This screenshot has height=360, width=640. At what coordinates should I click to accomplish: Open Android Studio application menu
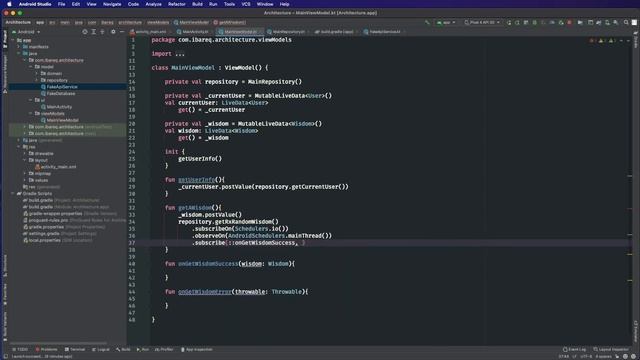coord(35,4)
